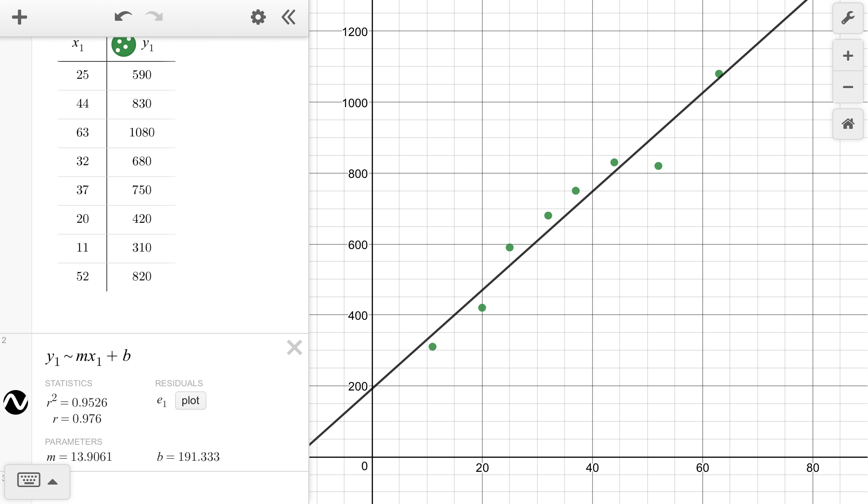Select table cell containing 1080
868x504 pixels.
142,133
